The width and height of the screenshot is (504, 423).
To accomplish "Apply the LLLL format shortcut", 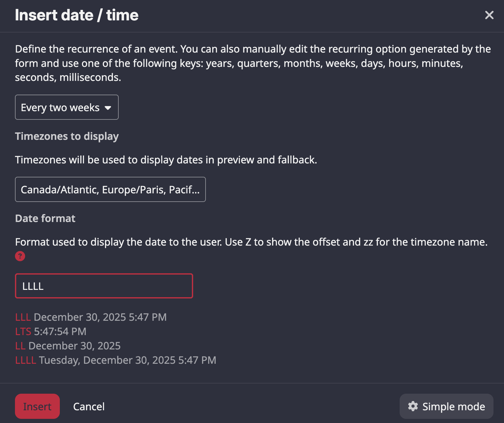I will point(25,360).
